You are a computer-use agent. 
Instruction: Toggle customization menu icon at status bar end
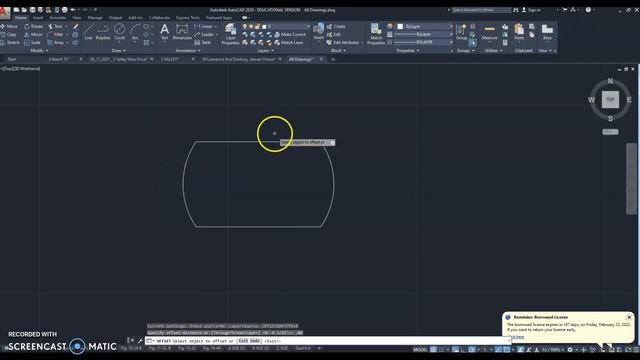coord(635,349)
